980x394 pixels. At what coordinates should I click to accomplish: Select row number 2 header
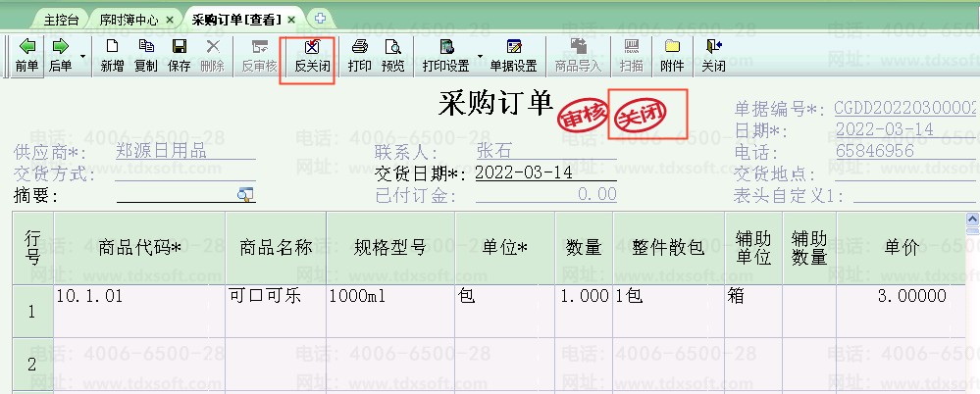point(32,365)
